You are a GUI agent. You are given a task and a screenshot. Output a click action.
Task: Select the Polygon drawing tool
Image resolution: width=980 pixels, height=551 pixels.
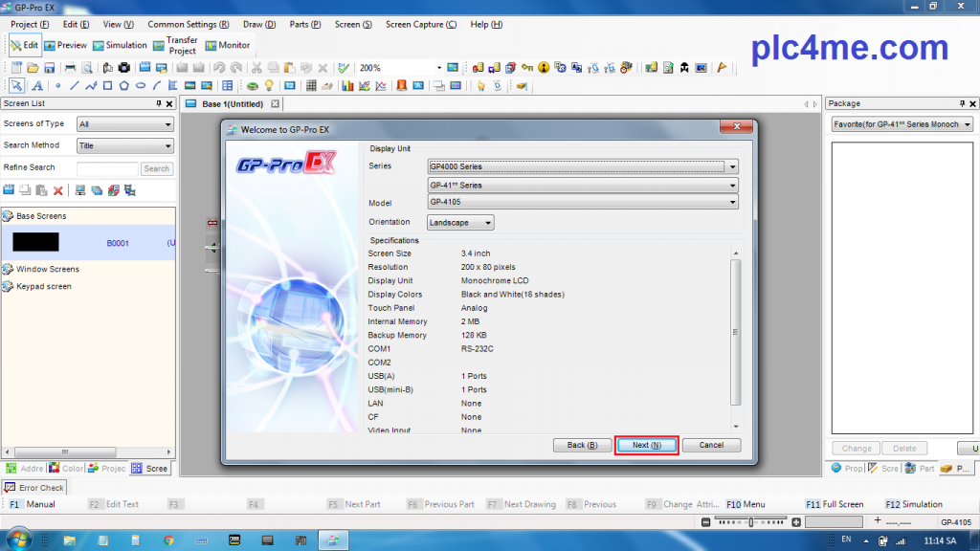[x=123, y=86]
